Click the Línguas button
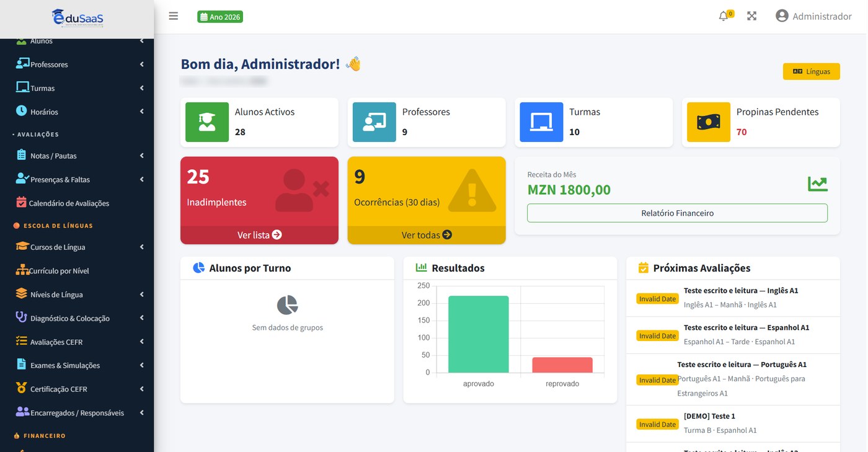This screenshot has height=452, width=868. (x=811, y=71)
